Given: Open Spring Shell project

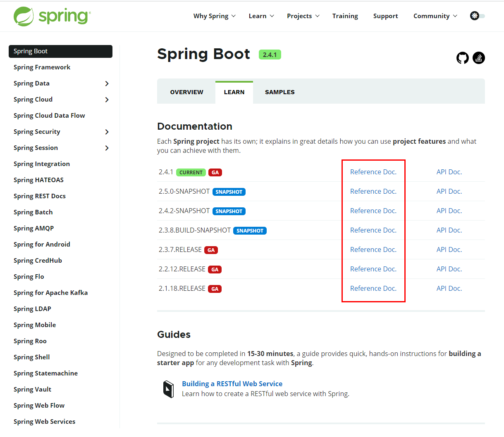Looking at the screenshot, I should (31, 357).
